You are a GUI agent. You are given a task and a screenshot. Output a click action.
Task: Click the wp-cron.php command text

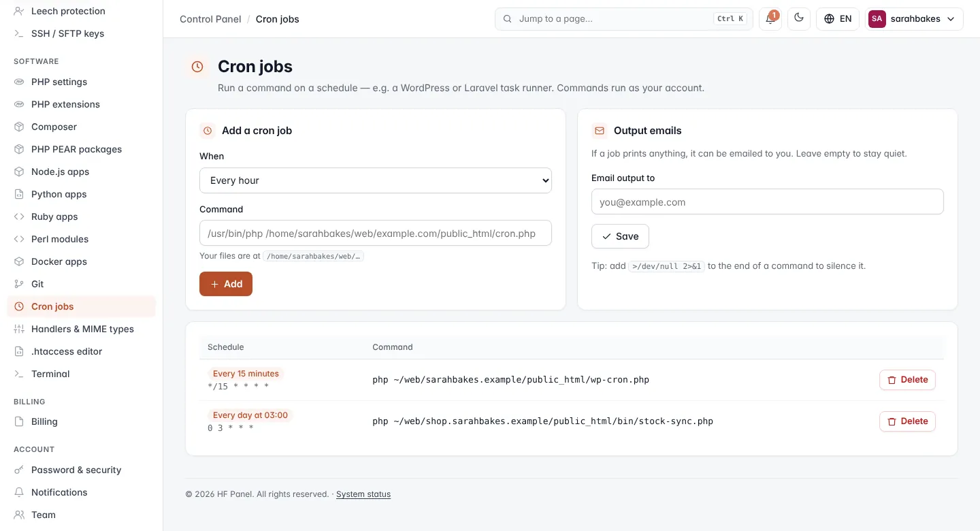(510, 380)
